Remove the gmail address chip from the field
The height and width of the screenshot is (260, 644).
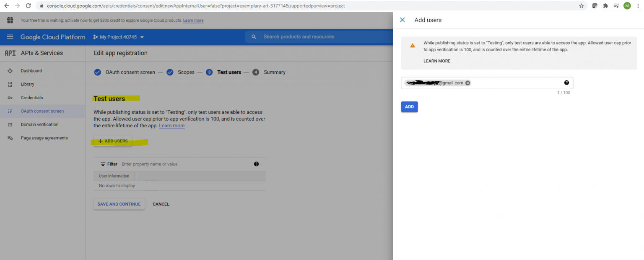[x=467, y=82]
